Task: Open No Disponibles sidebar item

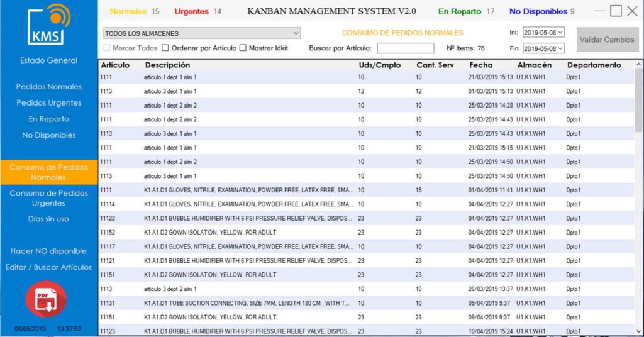Action: [49, 135]
